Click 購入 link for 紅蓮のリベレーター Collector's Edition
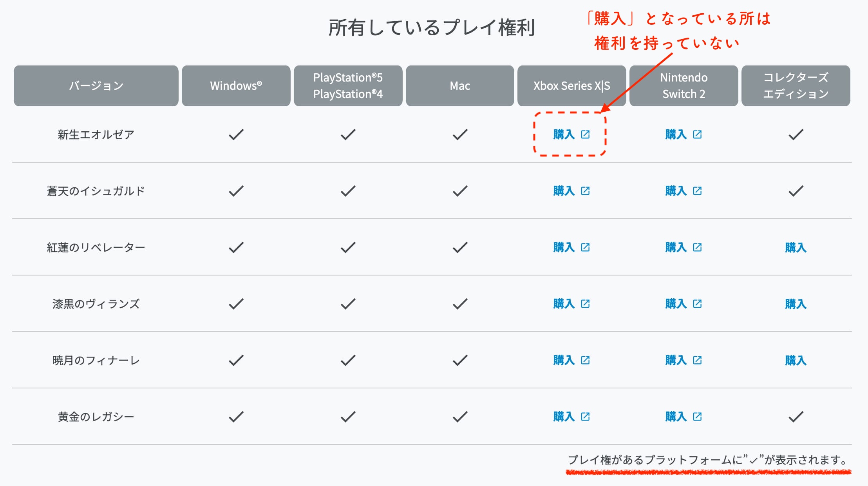Viewport: 868px width, 486px height. click(x=796, y=247)
